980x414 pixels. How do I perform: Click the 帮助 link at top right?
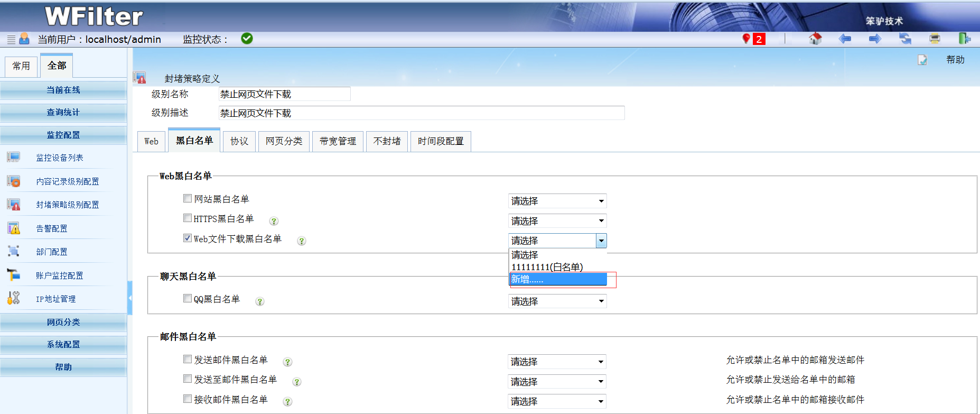[x=955, y=60]
